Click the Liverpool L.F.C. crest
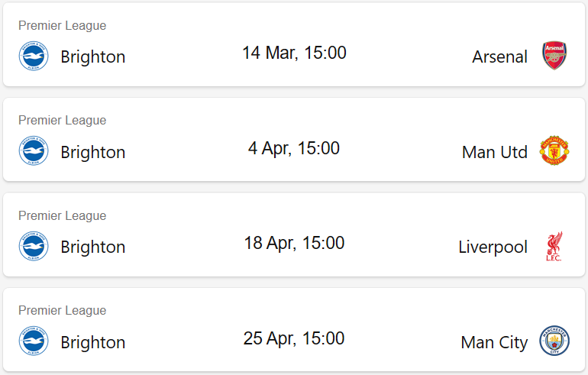 click(x=554, y=246)
